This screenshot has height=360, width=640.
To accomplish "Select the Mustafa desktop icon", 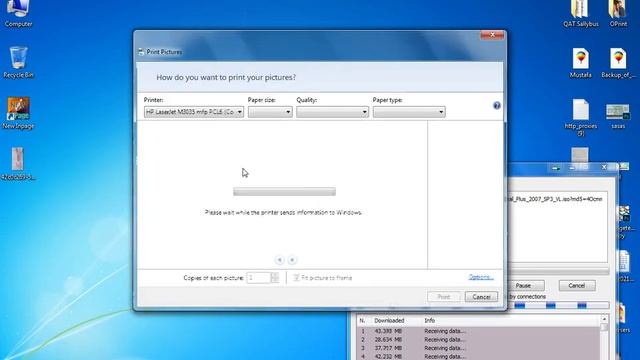I will pos(580,63).
